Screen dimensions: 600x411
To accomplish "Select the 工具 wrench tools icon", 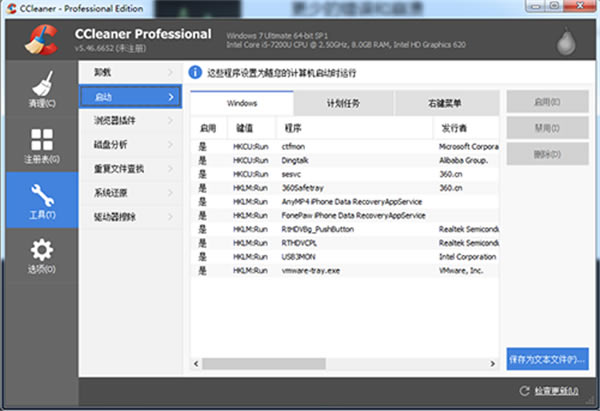I will [39, 197].
